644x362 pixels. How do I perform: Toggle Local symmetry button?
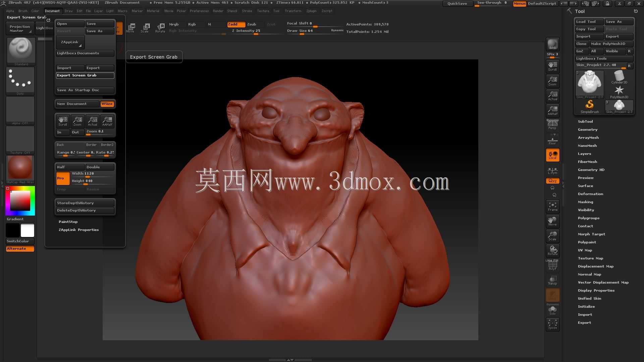click(552, 155)
